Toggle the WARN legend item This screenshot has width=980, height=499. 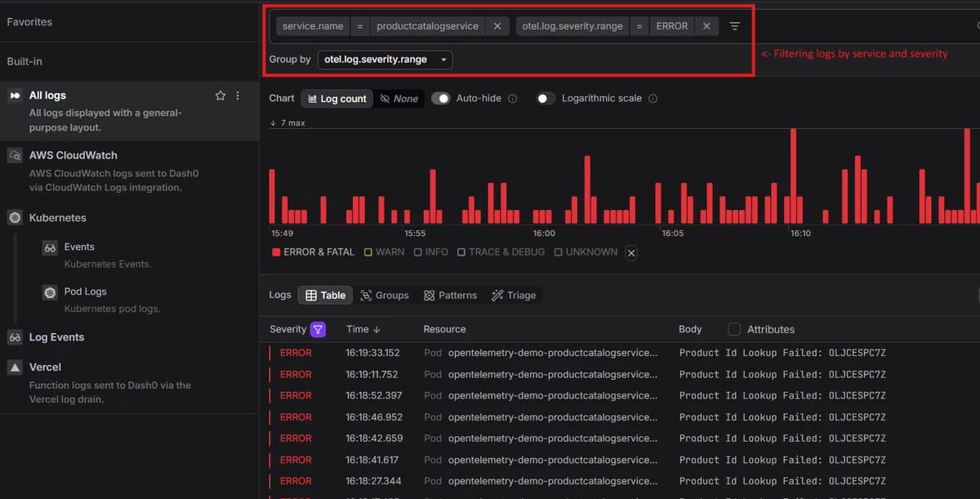384,252
